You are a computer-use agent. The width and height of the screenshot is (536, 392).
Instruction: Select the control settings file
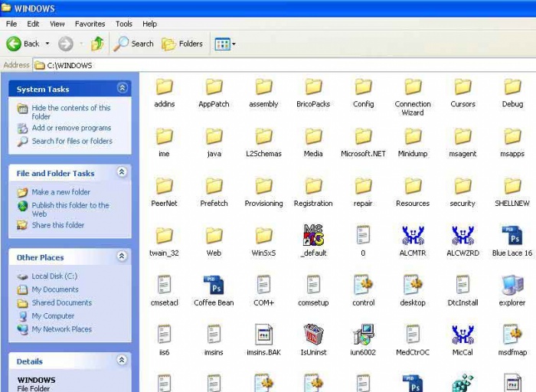point(363,290)
